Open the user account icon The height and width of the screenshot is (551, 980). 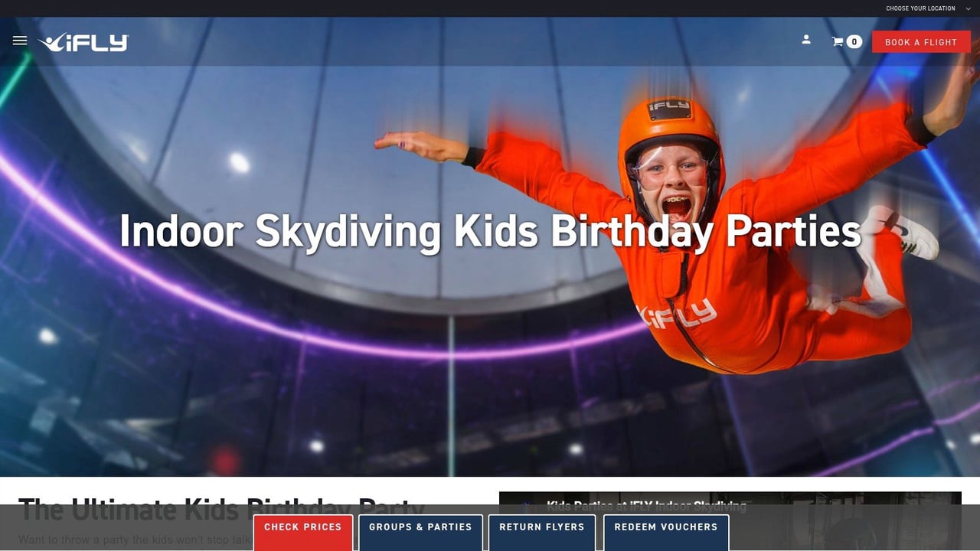point(806,39)
